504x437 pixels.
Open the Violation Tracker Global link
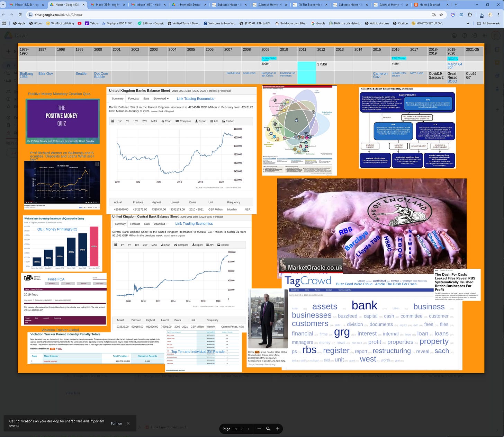point(61,330)
